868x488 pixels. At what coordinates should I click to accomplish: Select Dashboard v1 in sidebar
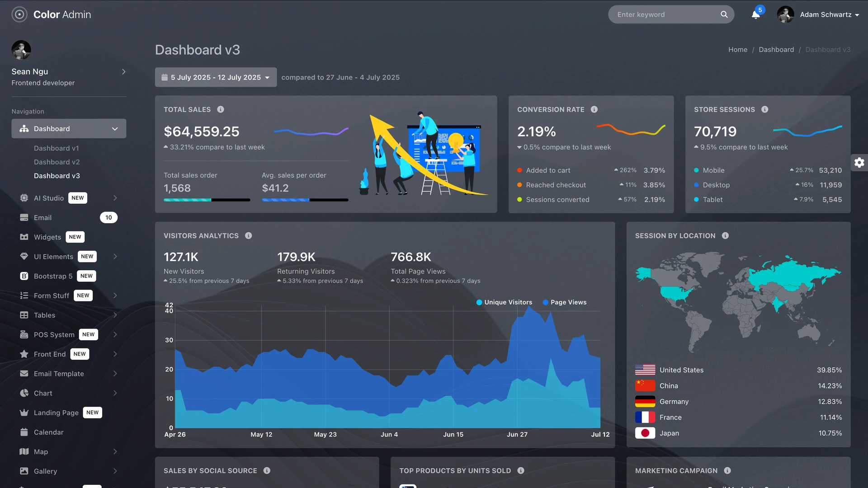click(57, 148)
